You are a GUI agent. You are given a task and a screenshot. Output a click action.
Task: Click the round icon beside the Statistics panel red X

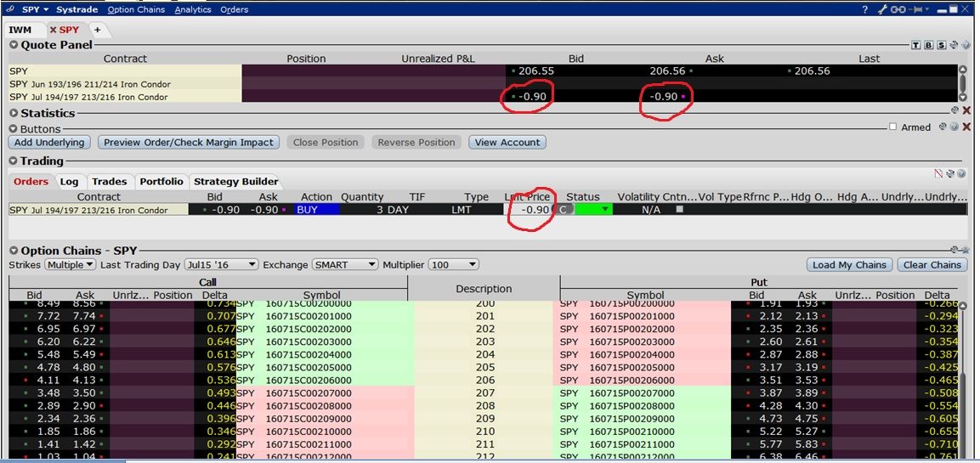(x=955, y=110)
